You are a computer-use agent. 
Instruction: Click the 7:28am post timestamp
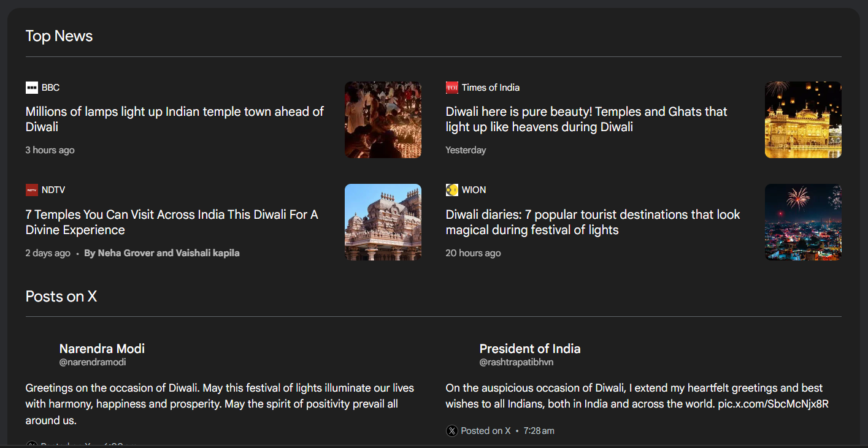click(539, 431)
